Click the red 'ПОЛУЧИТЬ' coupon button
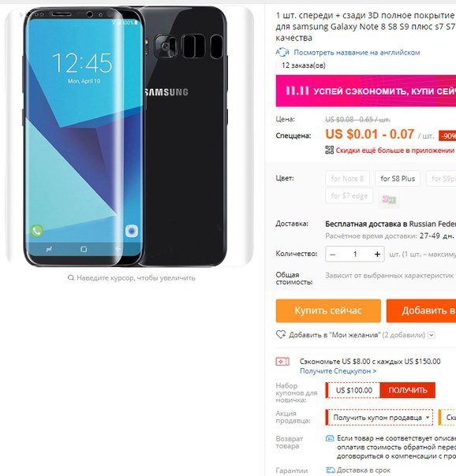This screenshot has height=476, width=456. click(408, 390)
